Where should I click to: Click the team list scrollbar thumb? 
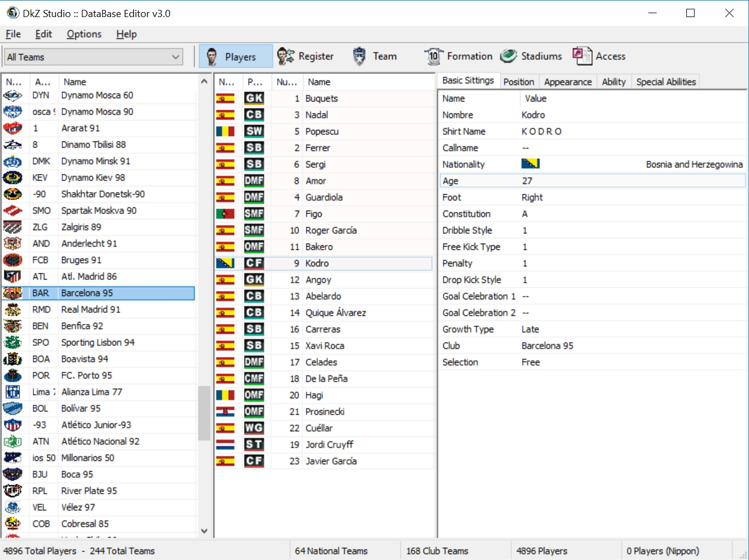coord(204,413)
